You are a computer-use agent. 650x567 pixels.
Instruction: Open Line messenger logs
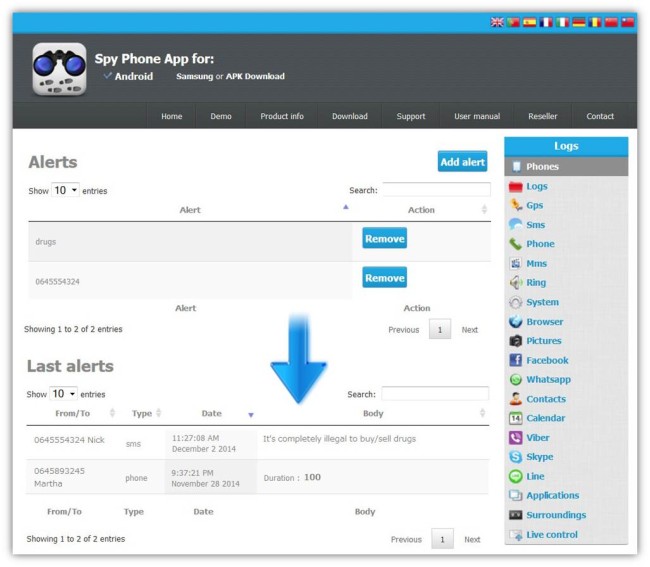point(526,476)
